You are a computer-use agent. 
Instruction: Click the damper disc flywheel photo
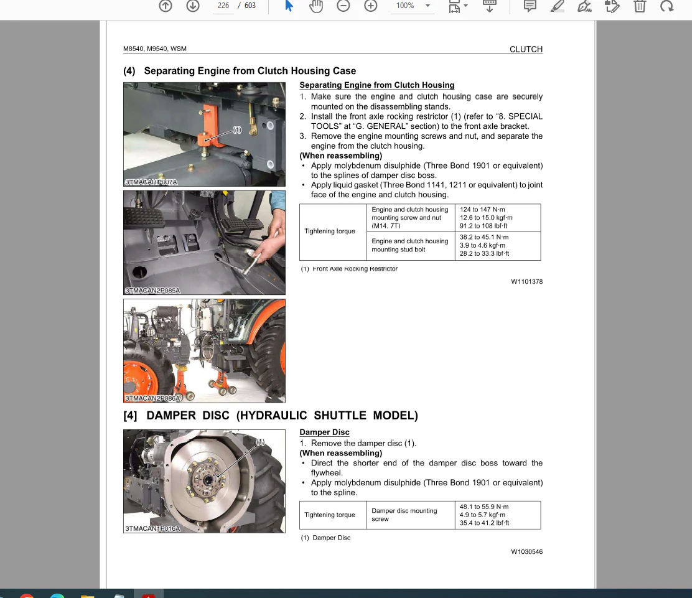tap(204, 480)
